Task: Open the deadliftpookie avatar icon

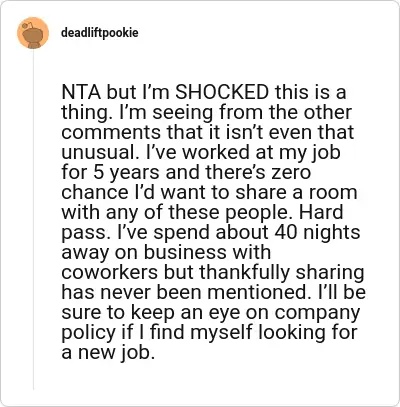Action: (x=33, y=33)
